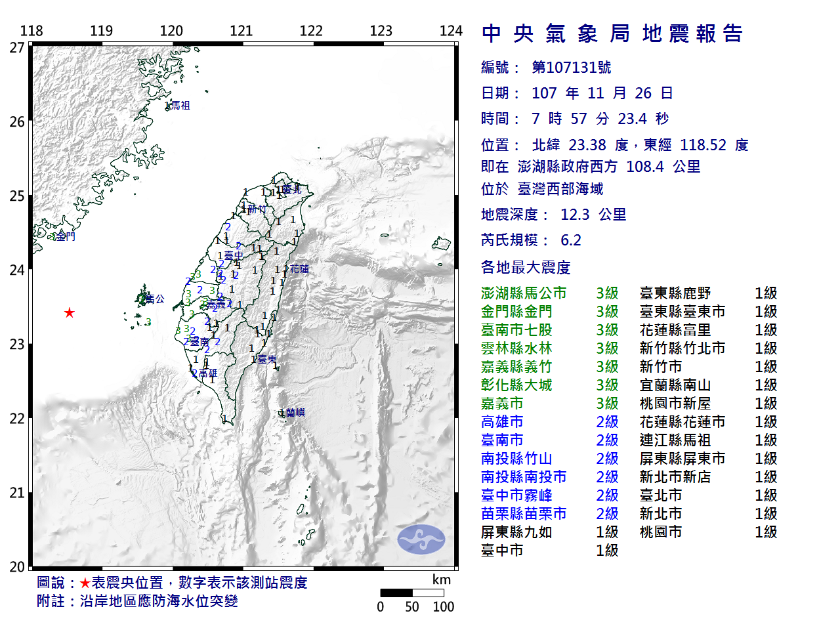Image resolution: width=840 pixels, height=630 pixels.
Task: Click the black entry 臺中市
Action: point(502,551)
